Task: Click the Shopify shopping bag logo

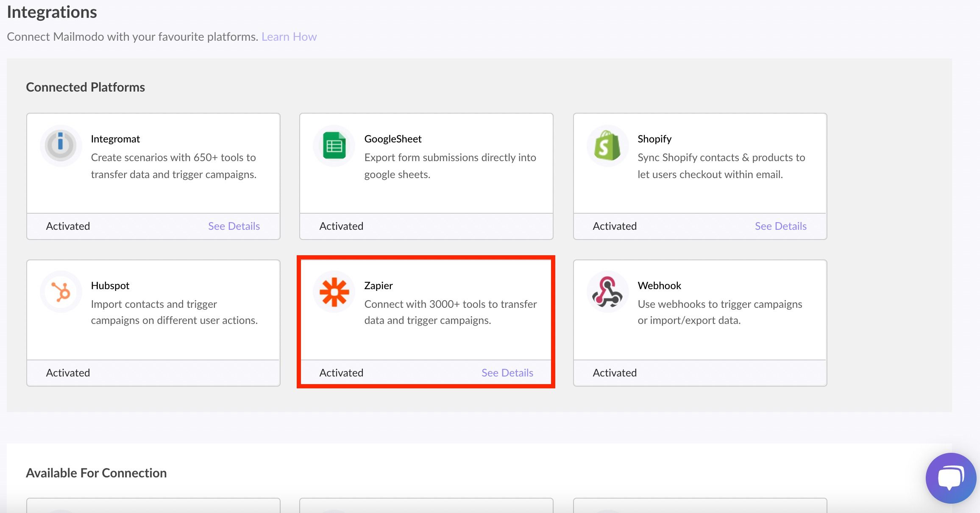Action: (607, 145)
